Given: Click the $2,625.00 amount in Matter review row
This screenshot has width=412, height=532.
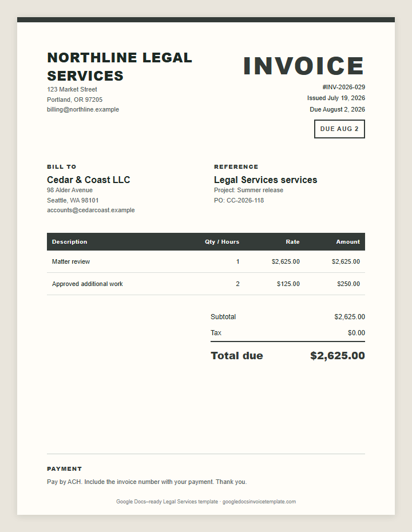Looking at the screenshot, I should coord(346,261).
